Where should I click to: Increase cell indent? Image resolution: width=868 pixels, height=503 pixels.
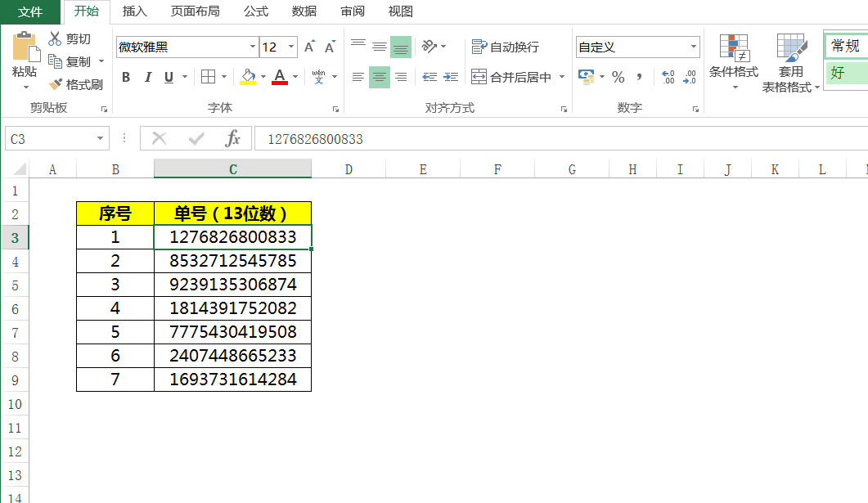(x=451, y=77)
